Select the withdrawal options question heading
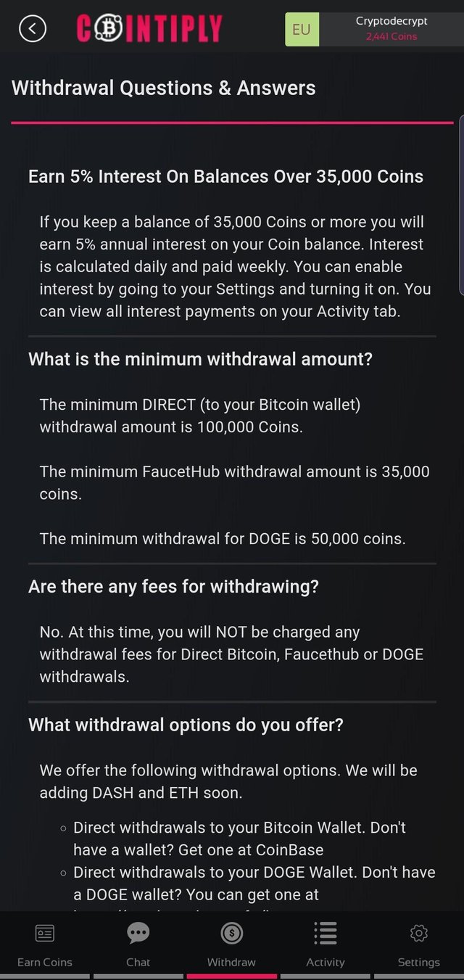The width and height of the screenshot is (464, 980). [x=186, y=725]
